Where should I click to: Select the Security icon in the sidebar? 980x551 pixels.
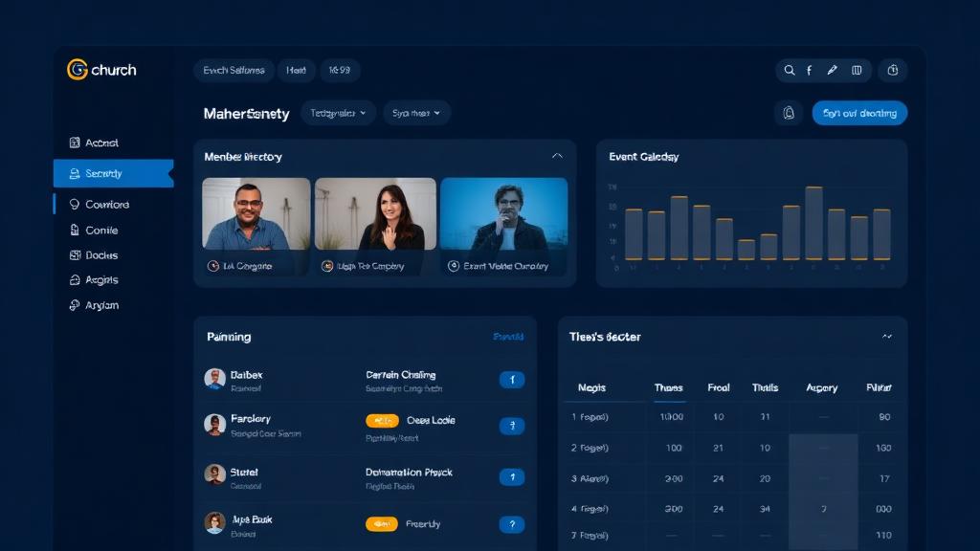pyautogui.click(x=76, y=173)
